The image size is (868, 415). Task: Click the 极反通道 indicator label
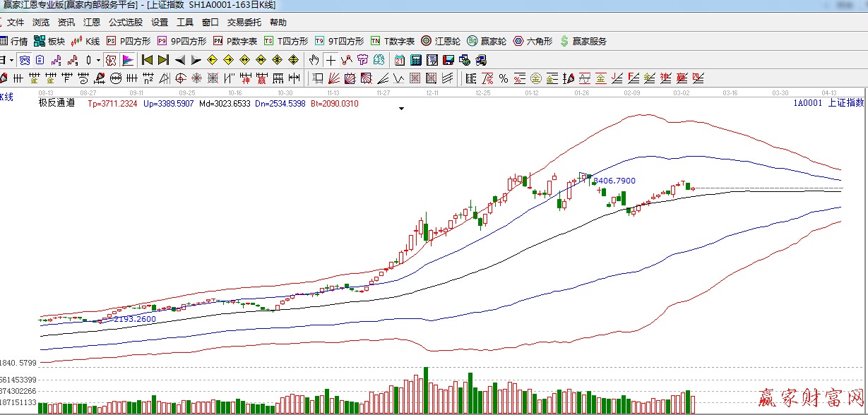57,104
